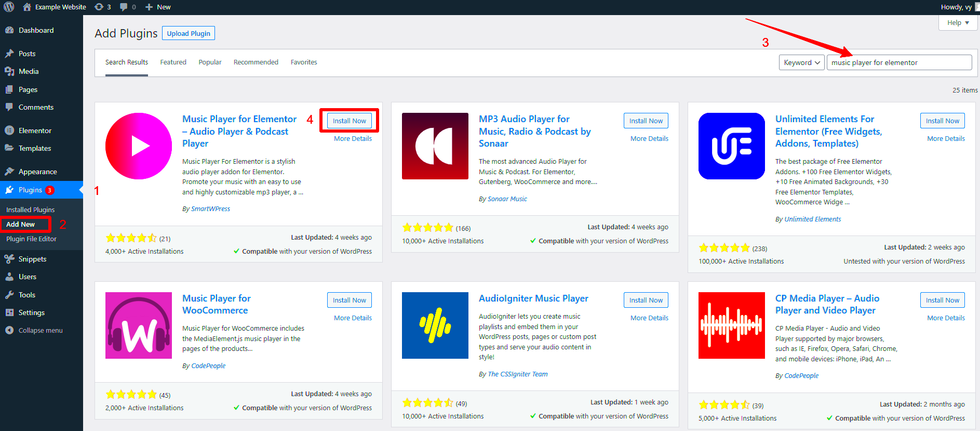Viewport: 980px width, 431px height.
Task: Click the Snippets scissors icon in the sidebar
Action: pos(9,259)
